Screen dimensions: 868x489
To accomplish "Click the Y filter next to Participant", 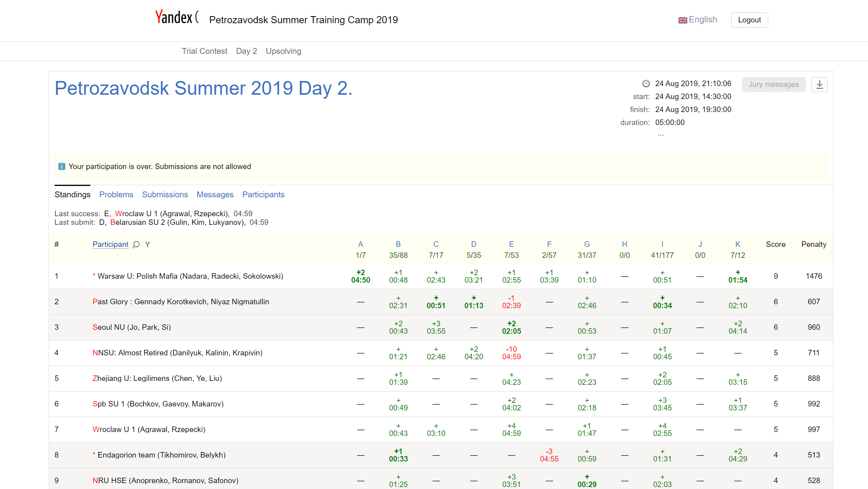I will [147, 244].
